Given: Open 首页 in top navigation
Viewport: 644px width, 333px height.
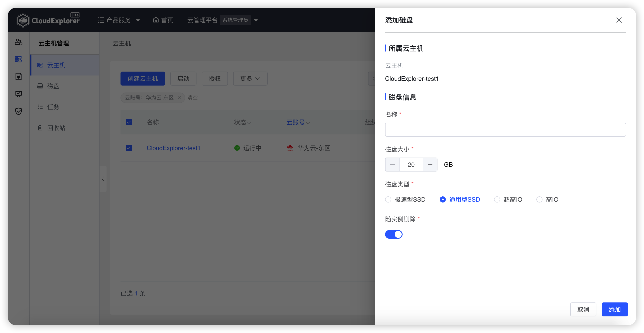Looking at the screenshot, I should point(163,20).
